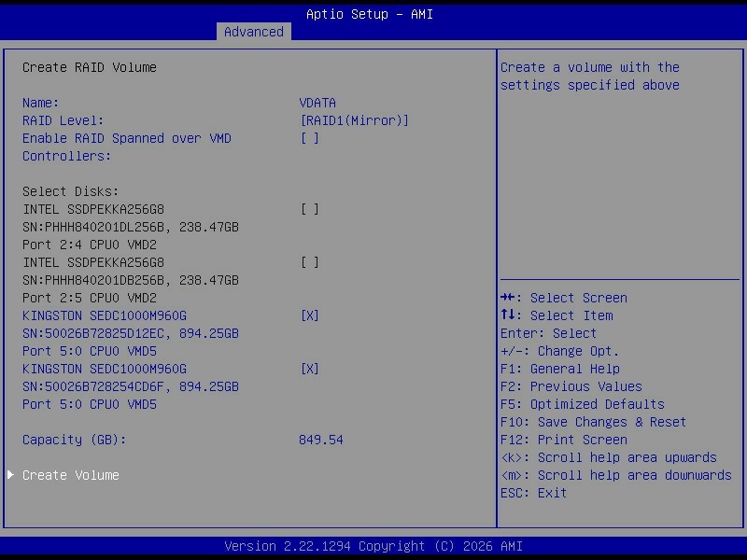Open the RAID1(Mirror) level dropdown
This screenshot has height=560, width=747.
point(355,120)
